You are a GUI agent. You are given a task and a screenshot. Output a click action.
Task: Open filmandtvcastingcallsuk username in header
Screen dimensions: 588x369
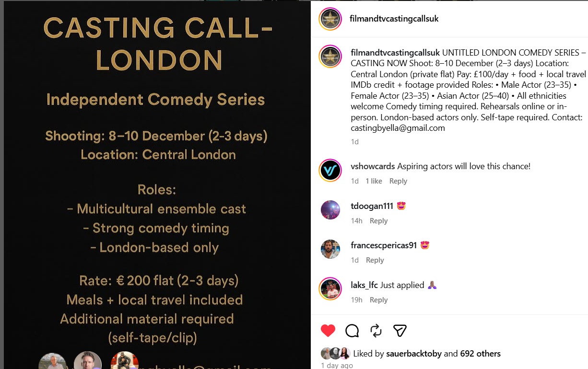pyautogui.click(x=395, y=19)
